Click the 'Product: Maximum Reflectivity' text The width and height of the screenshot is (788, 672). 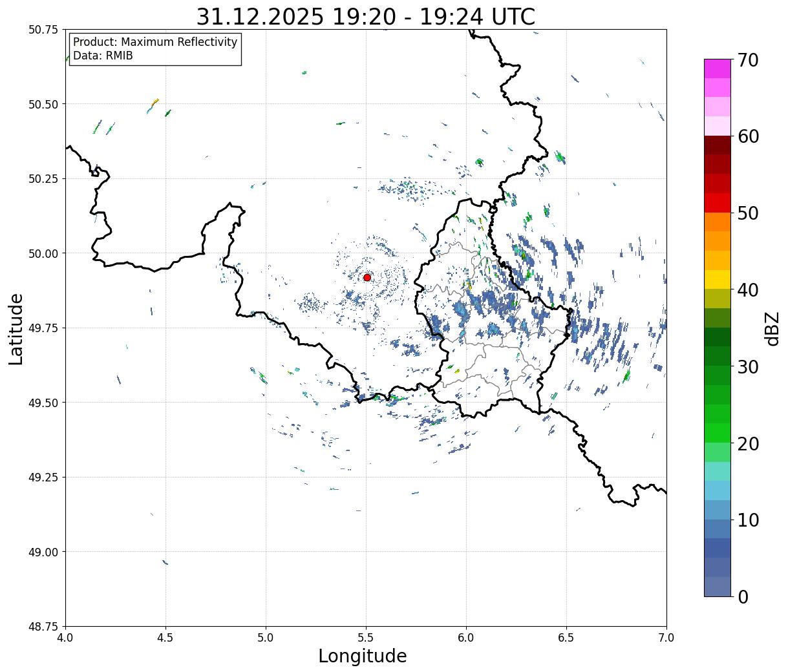[x=155, y=42]
